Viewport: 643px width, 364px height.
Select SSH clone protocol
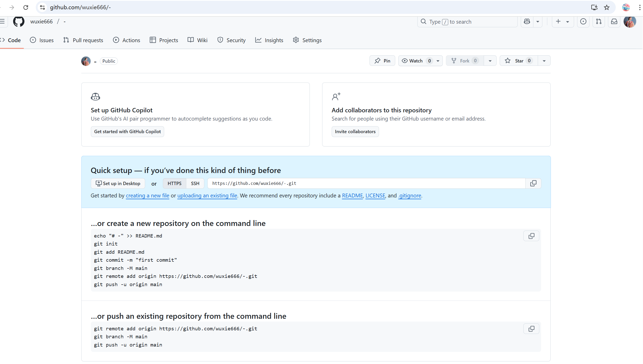[195, 183]
